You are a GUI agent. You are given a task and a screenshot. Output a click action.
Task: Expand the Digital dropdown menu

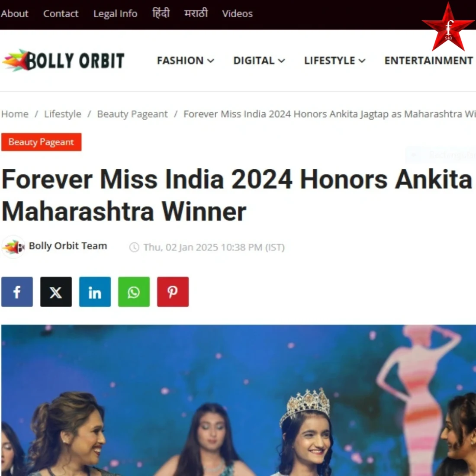point(259,61)
